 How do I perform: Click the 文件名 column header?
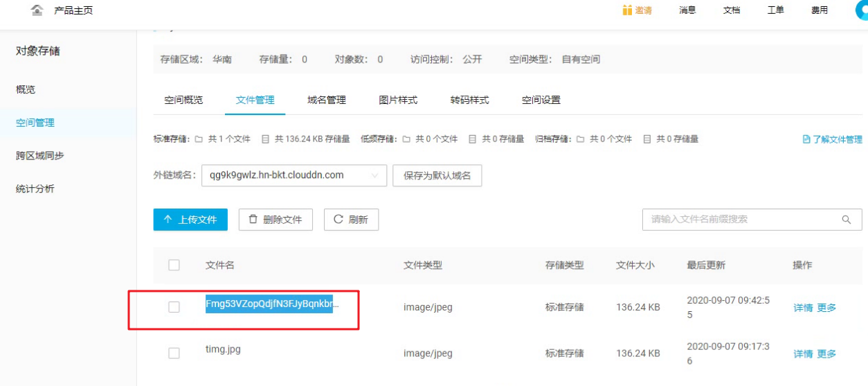pyautogui.click(x=220, y=265)
